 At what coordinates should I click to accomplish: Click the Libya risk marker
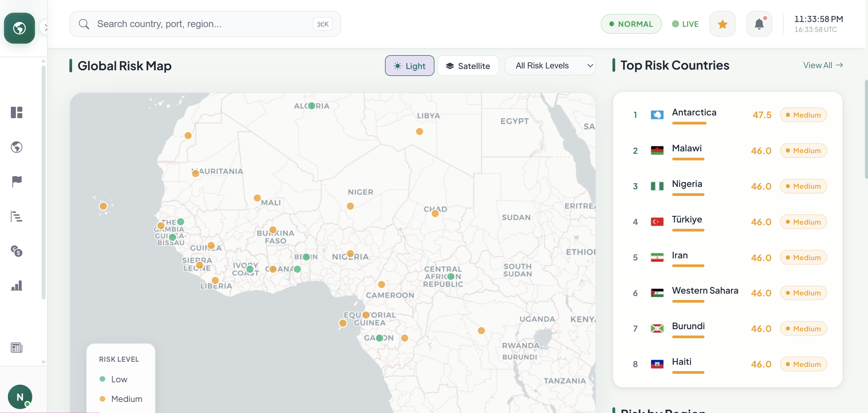(x=419, y=131)
